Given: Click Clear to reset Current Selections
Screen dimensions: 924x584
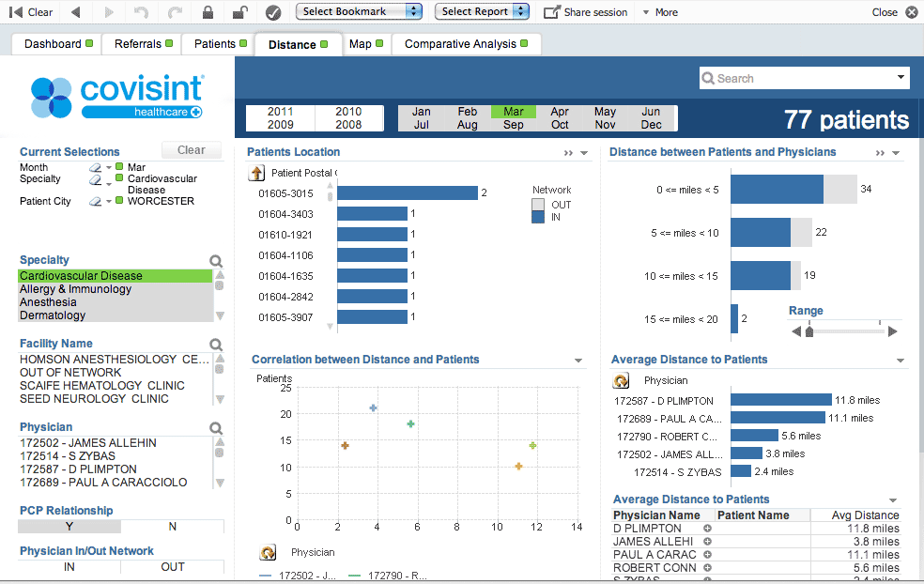Looking at the screenshot, I should tap(191, 149).
